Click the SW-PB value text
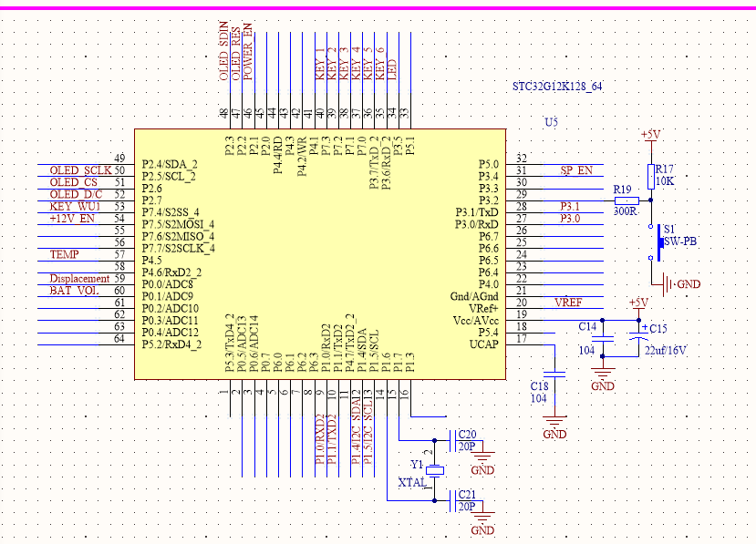This screenshot has width=756, height=544. point(680,241)
